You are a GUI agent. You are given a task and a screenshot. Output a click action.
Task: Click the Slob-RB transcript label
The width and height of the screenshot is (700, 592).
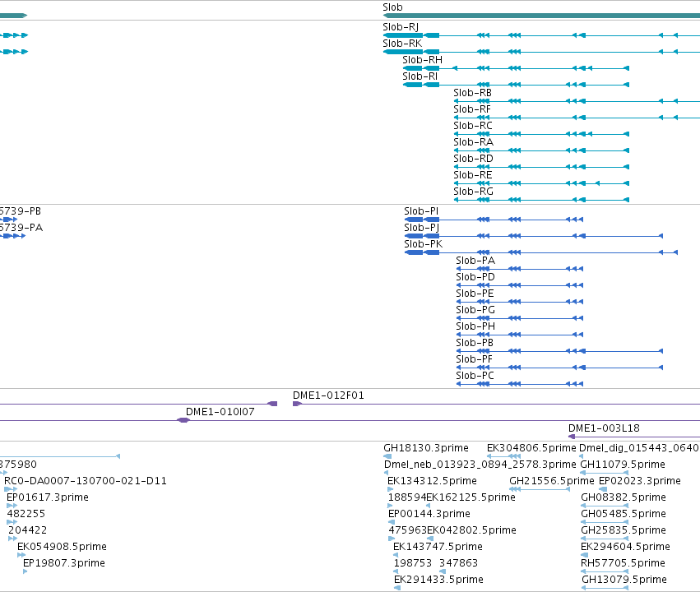pyautogui.click(x=472, y=93)
